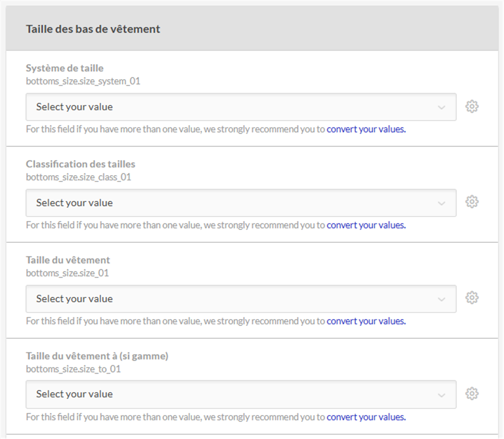Open settings gear for Système de taille

tap(472, 106)
